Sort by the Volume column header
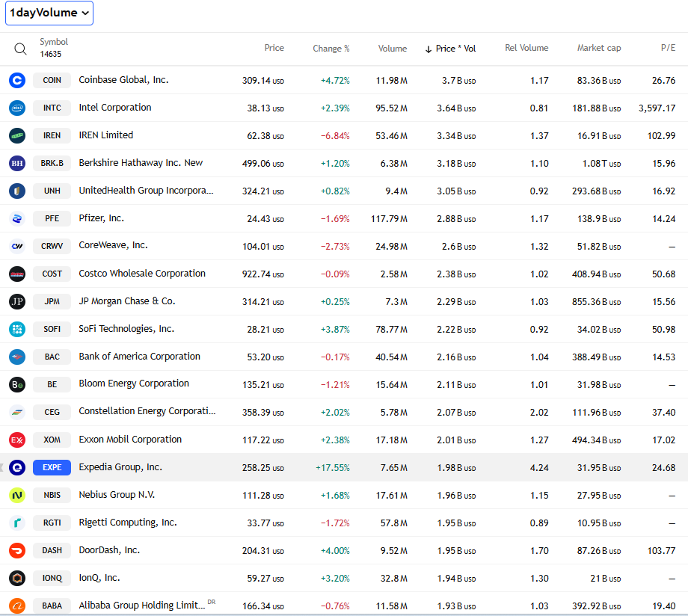This screenshot has height=616, width=688. 393,49
